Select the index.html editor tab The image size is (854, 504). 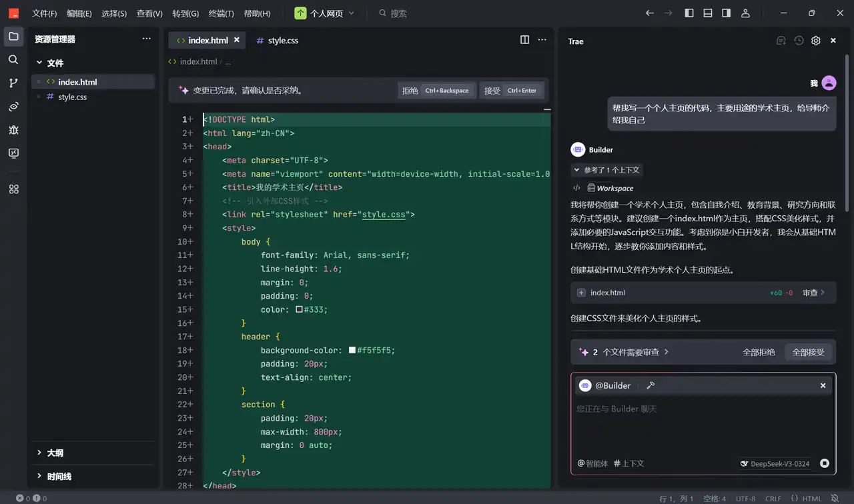pos(207,40)
